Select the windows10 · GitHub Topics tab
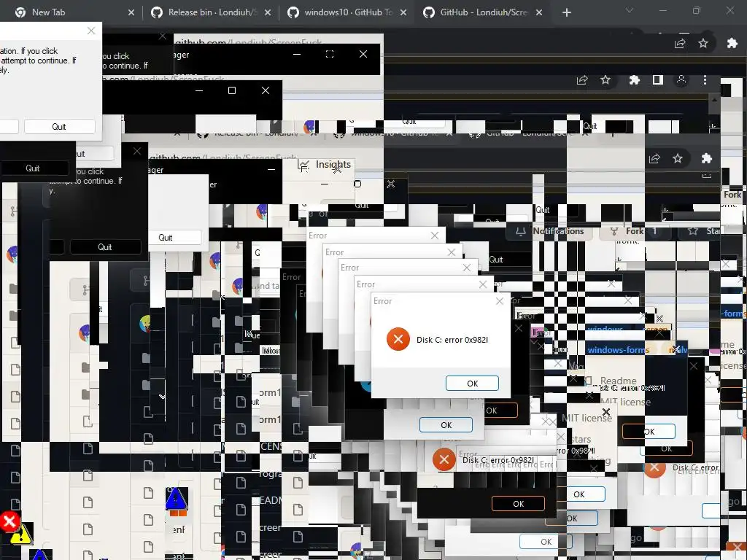This screenshot has height=560, width=747. coord(348,12)
